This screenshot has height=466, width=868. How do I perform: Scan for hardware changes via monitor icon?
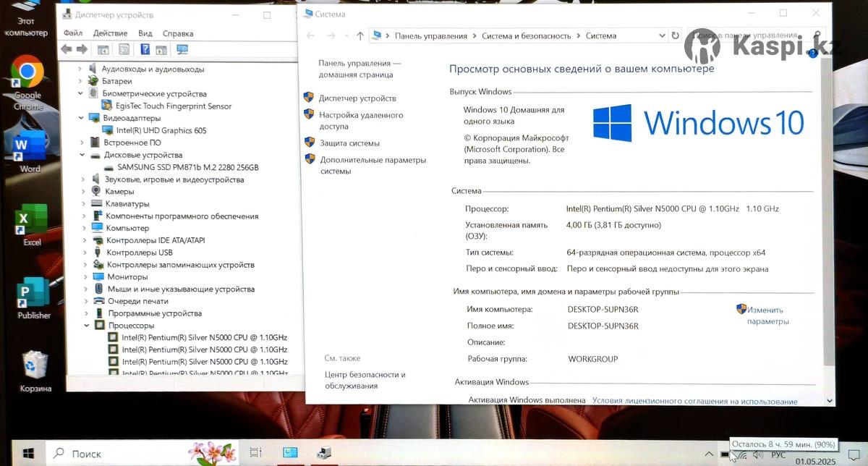(x=182, y=49)
